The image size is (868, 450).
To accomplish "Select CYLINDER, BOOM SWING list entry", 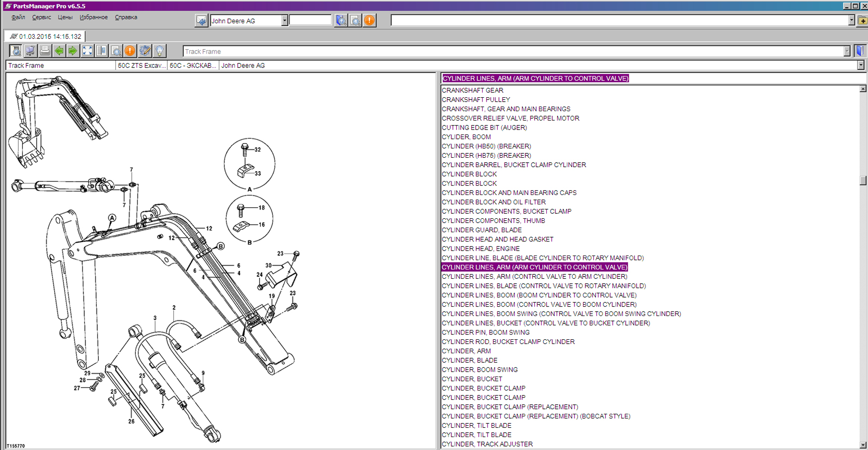I will coord(480,370).
